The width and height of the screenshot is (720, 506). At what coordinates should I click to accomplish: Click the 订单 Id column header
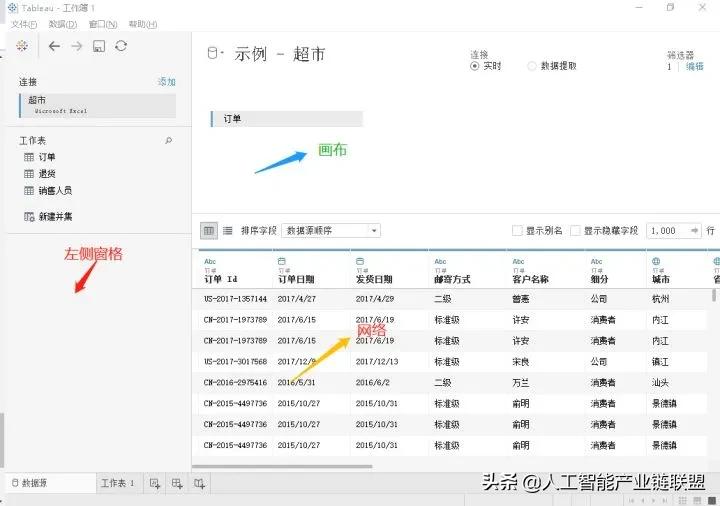pyautogui.click(x=220, y=279)
